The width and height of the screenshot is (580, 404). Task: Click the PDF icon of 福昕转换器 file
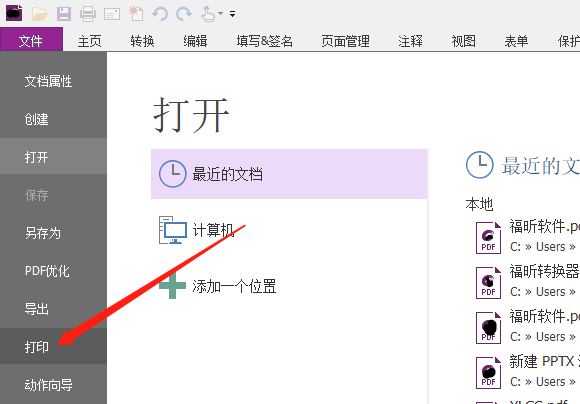[x=488, y=283]
